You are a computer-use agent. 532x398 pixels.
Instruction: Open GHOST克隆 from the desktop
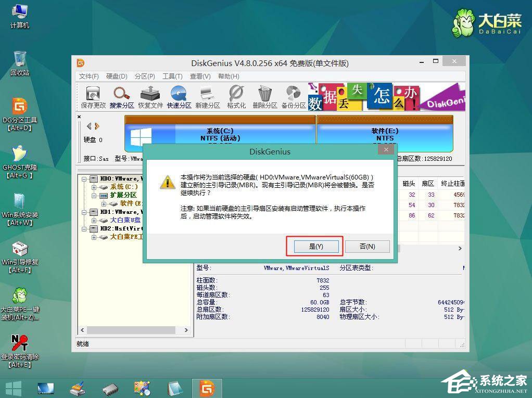pos(20,159)
